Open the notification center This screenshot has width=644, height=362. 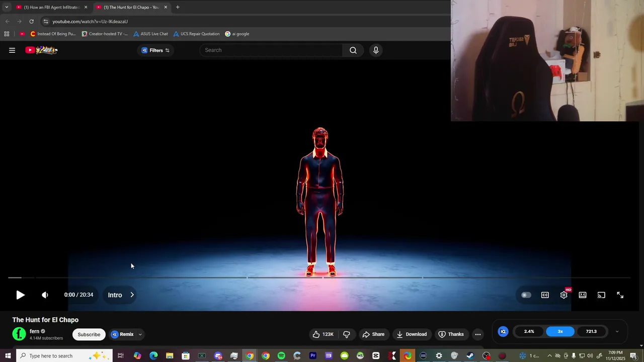(633, 356)
